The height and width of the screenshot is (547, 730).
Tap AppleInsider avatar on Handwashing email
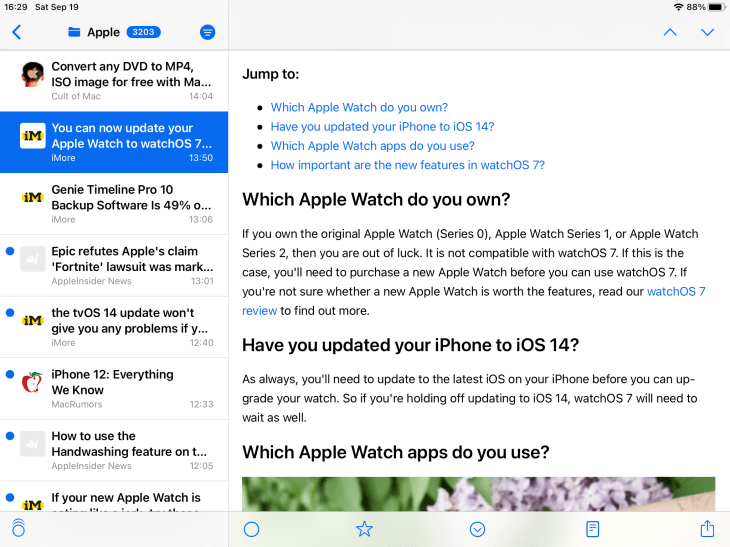[x=33, y=444]
